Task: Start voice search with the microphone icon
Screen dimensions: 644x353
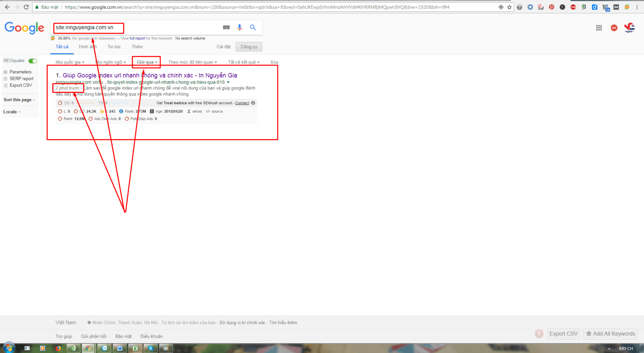Action: (x=239, y=27)
